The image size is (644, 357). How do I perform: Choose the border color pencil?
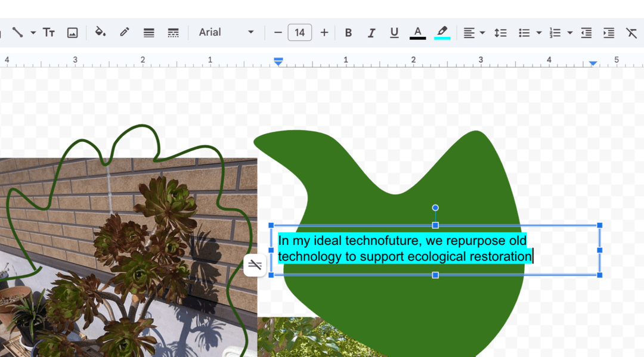tap(124, 32)
